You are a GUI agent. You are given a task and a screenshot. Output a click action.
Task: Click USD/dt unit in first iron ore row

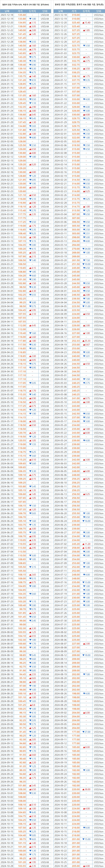pyautogui.click(x=45, y=15)
